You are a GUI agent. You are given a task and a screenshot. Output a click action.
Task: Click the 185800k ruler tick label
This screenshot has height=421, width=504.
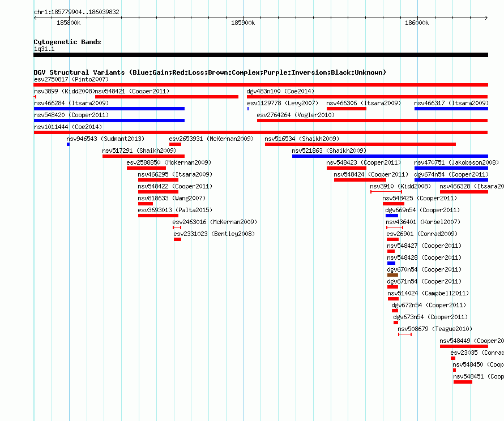click(x=69, y=23)
